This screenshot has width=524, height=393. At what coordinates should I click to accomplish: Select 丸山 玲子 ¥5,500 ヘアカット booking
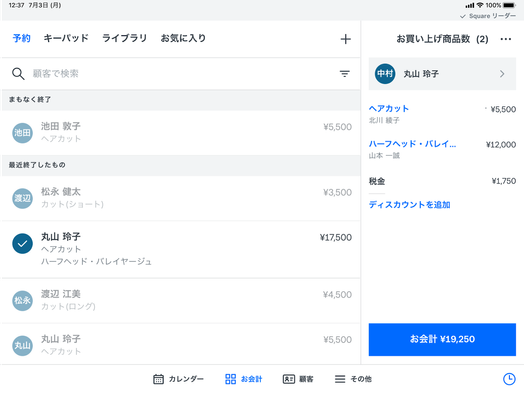[x=181, y=345]
